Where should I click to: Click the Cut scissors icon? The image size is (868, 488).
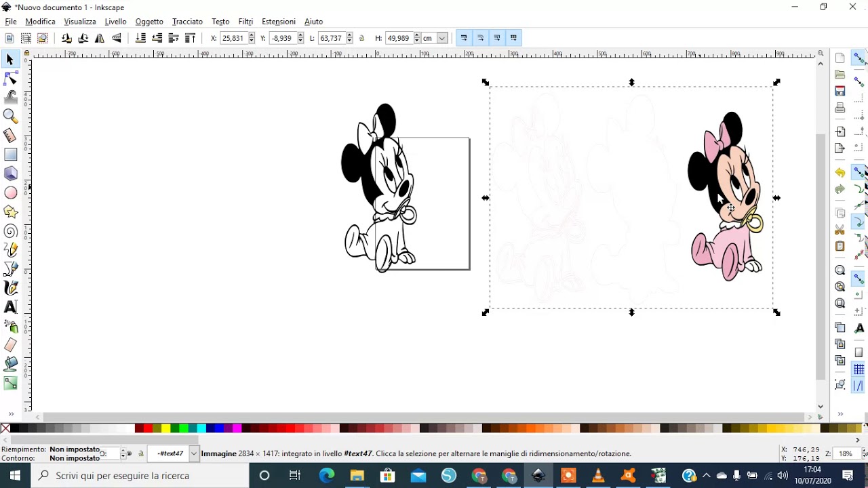point(840,230)
